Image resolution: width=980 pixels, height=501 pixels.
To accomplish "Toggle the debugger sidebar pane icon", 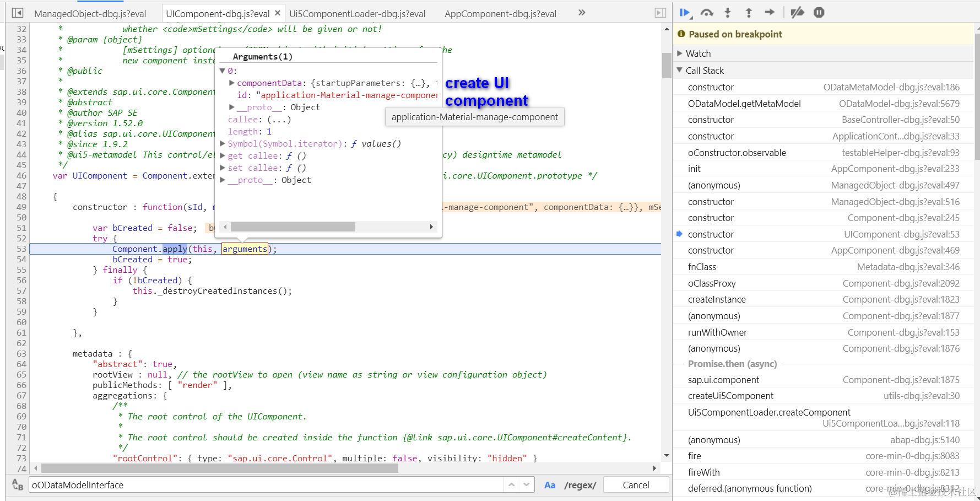I will [660, 13].
